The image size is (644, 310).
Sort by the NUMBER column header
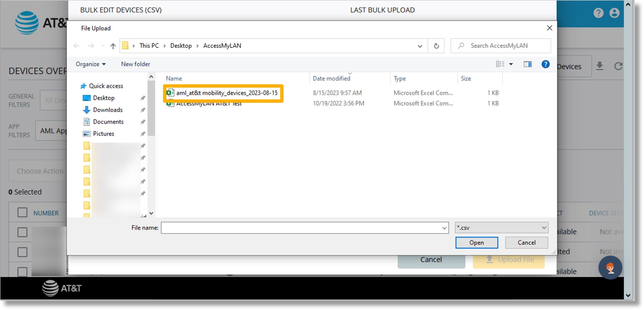pyautogui.click(x=46, y=213)
